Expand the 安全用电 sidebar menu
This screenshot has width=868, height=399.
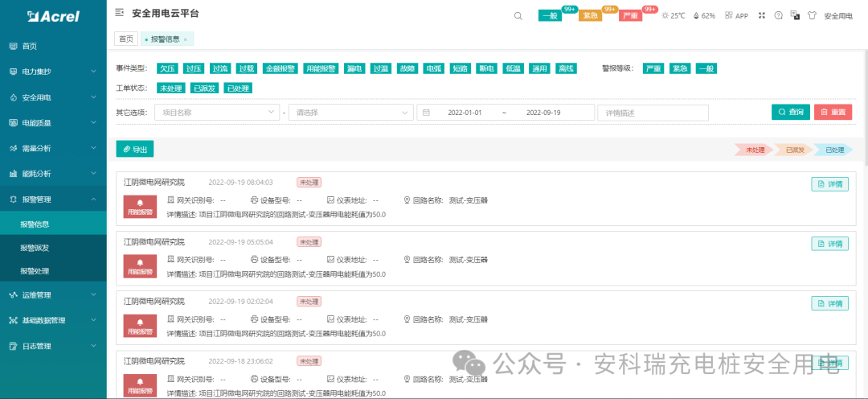53,97
